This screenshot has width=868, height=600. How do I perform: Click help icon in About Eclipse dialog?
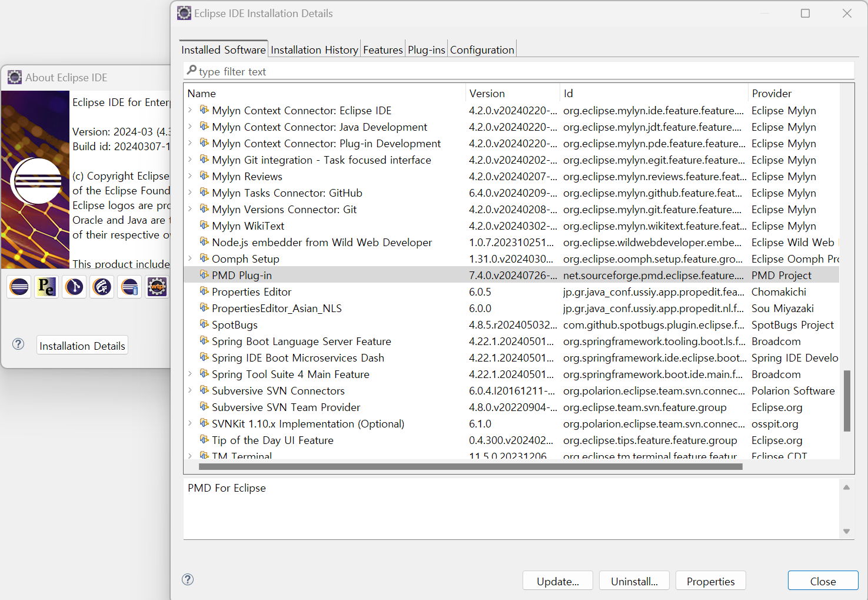[19, 344]
